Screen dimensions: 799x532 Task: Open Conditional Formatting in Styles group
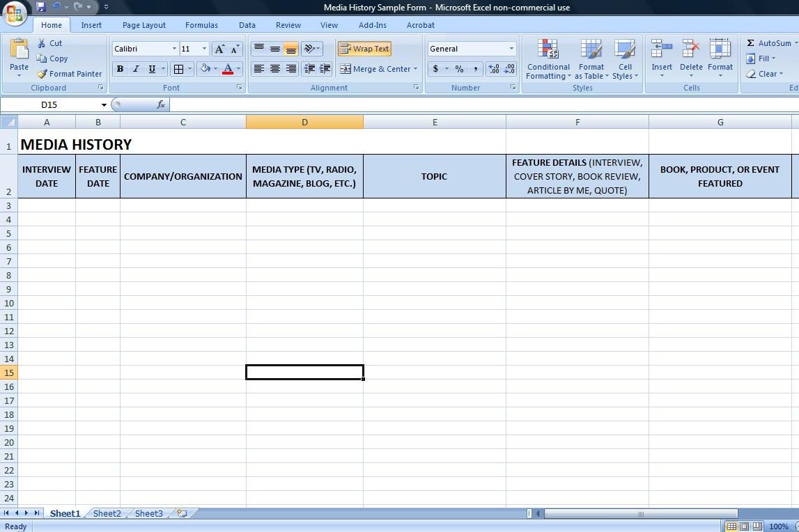click(548, 59)
